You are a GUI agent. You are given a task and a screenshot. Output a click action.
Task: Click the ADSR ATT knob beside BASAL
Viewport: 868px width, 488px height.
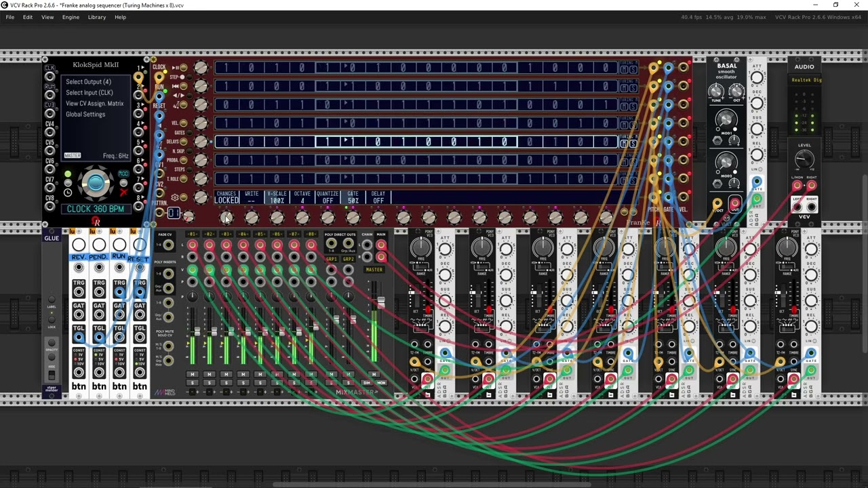[x=757, y=77]
